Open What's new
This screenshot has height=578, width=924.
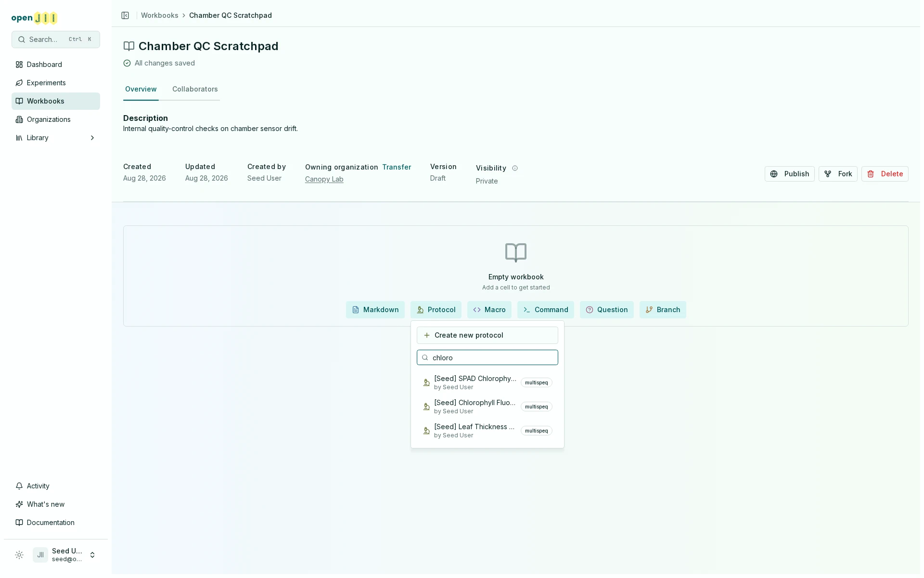[x=56, y=504]
